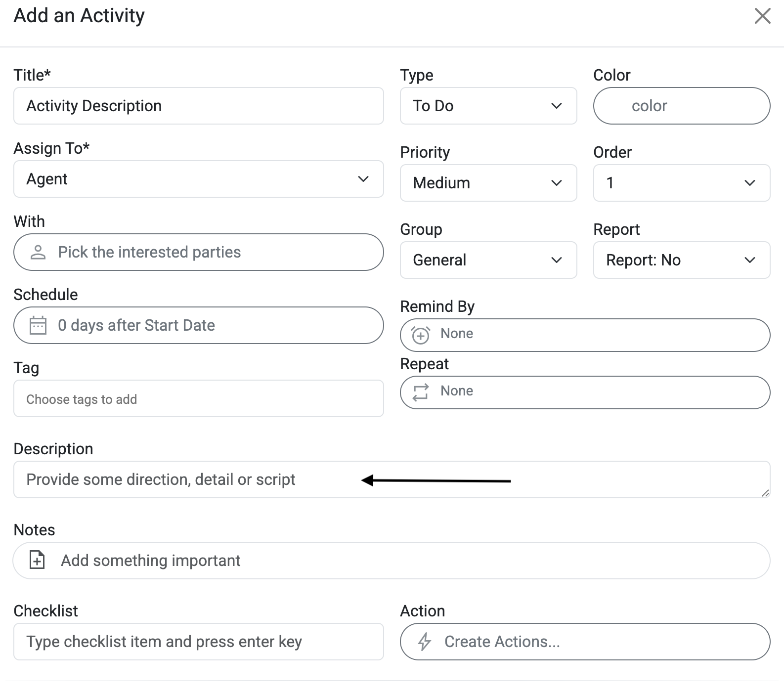Click the calendar icon in the Schedule field
784x695 pixels.
click(x=38, y=325)
